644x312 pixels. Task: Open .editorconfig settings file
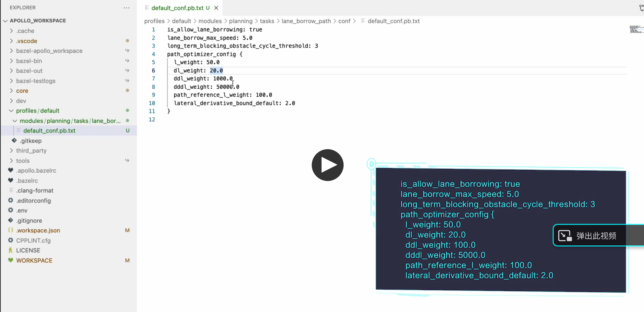[x=34, y=200]
